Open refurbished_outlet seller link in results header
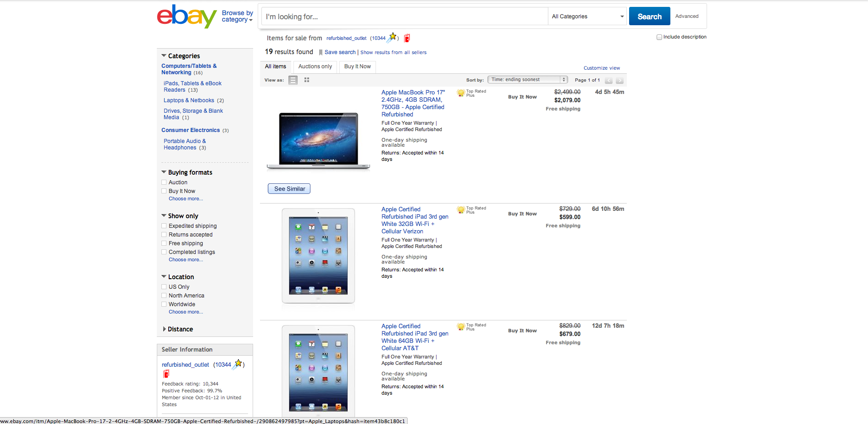 pos(346,39)
